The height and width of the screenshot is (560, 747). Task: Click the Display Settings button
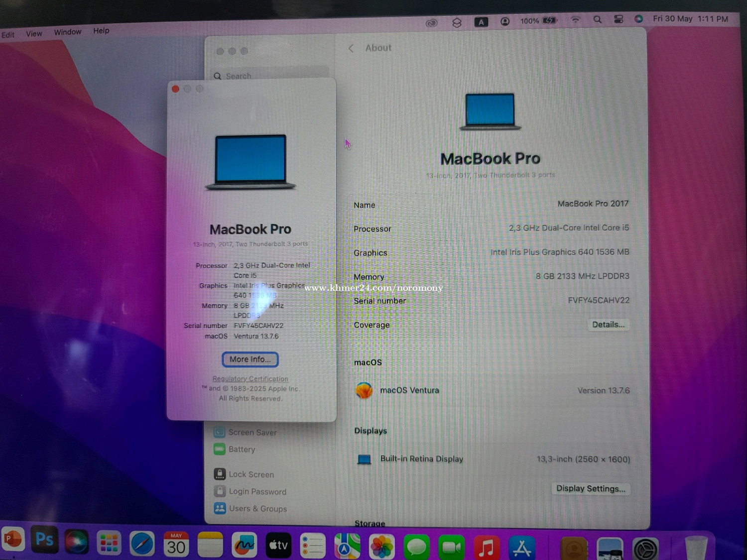pos(591,489)
